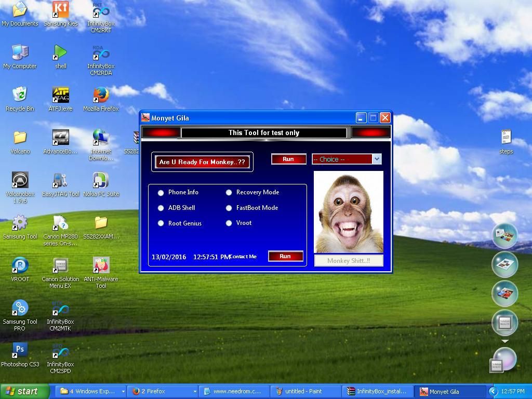532x399 pixels.
Task: Switch to untitled - Paint taskbar item
Action: click(306, 392)
